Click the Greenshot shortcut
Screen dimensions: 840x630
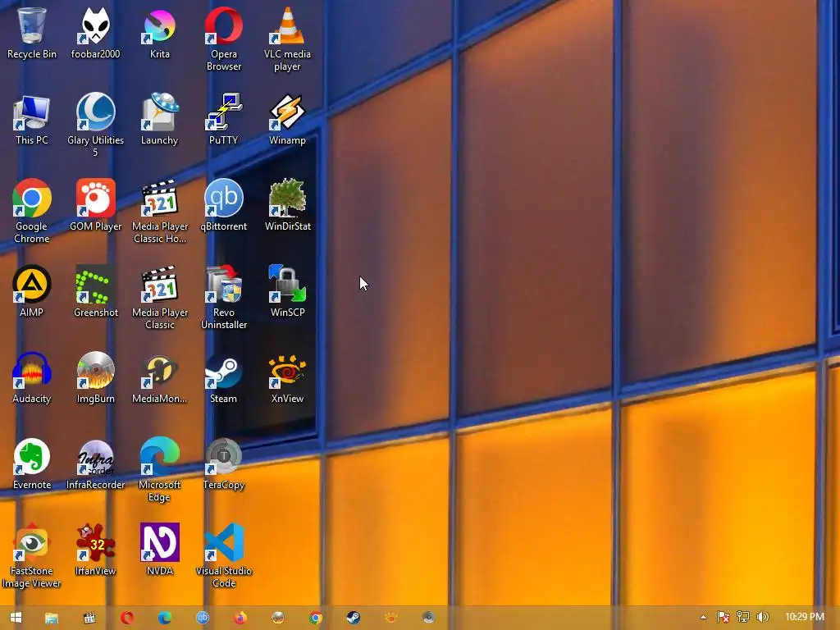tap(95, 292)
